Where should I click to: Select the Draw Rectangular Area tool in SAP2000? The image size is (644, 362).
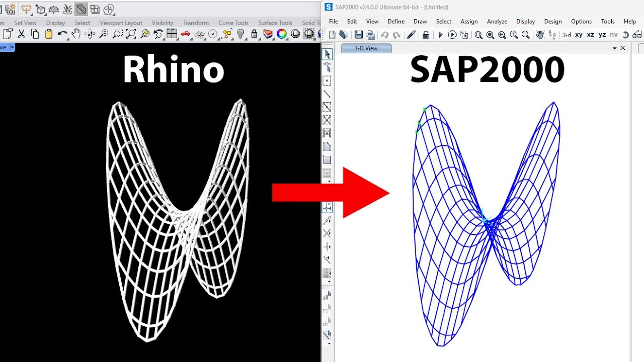(x=327, y=160)
